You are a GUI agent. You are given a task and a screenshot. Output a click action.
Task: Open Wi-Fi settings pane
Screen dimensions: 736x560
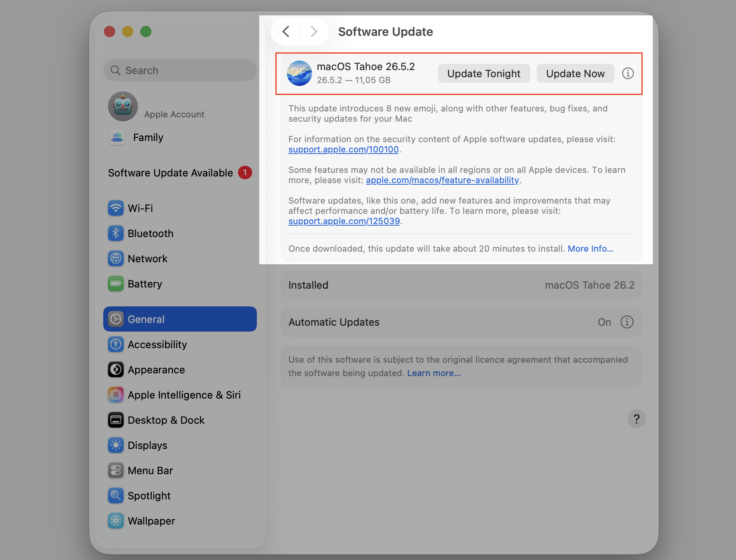point(180,208)
